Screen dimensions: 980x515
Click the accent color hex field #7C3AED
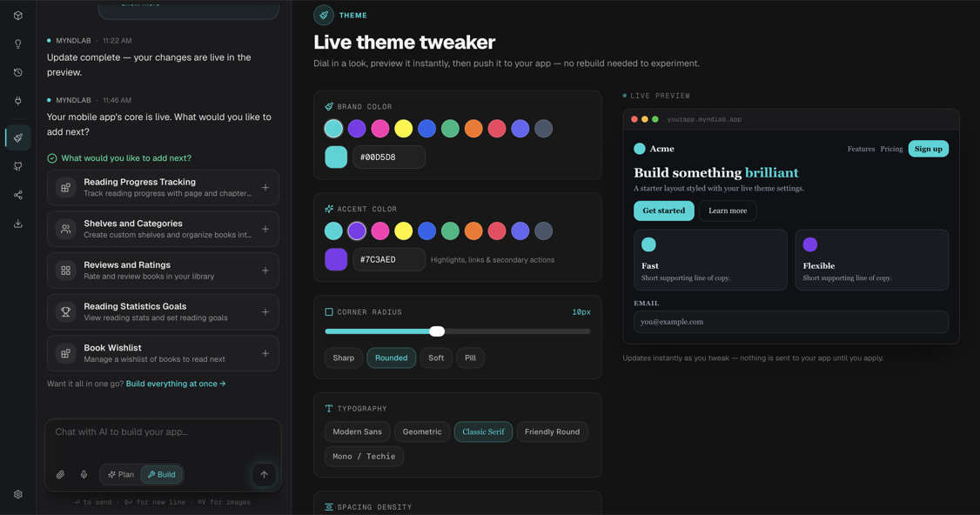(x=389, y=259)
